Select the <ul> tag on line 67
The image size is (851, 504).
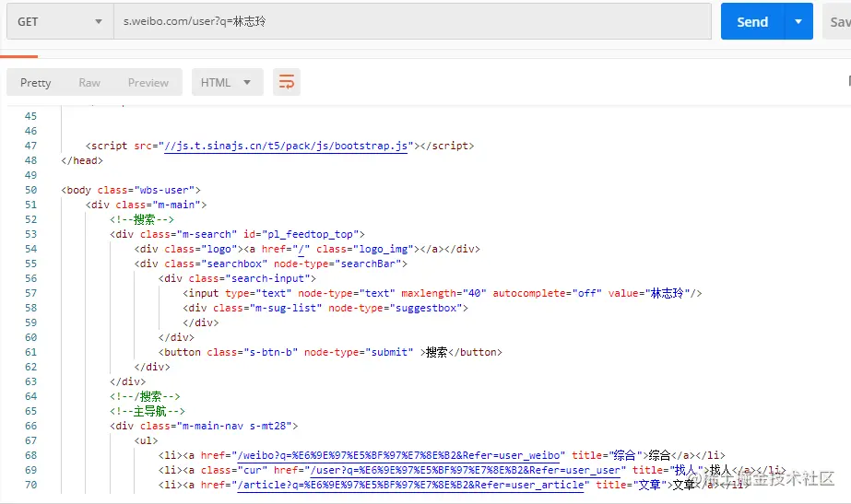(x=146, y=440)
